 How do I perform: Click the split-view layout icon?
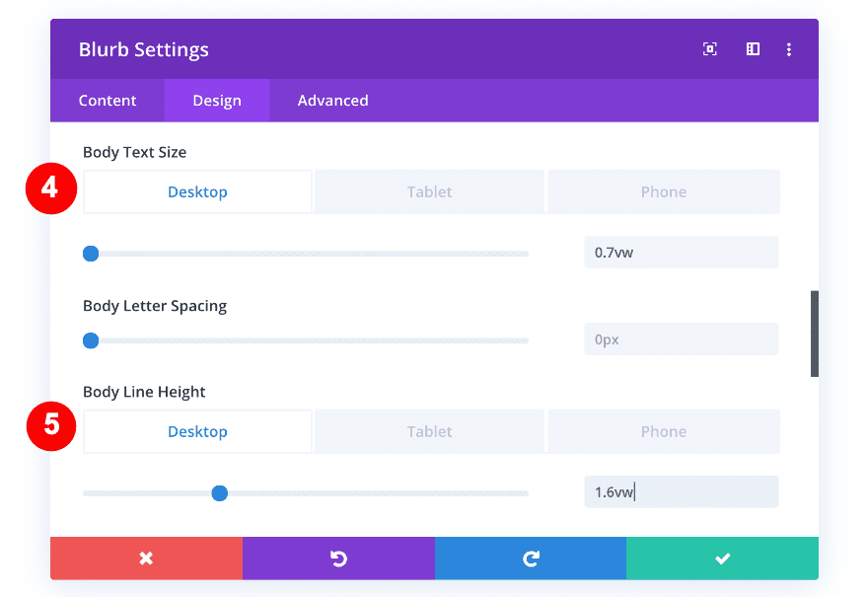point(752,48)
